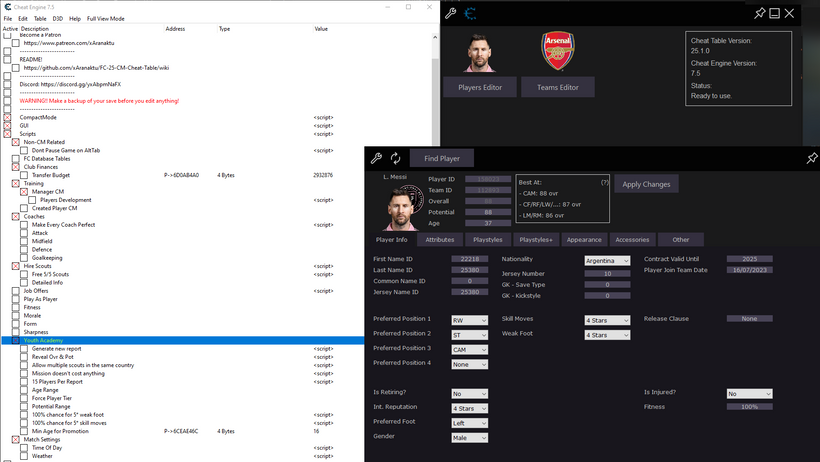
Task: Click the Apply Changes button
Action: [646, 184]
